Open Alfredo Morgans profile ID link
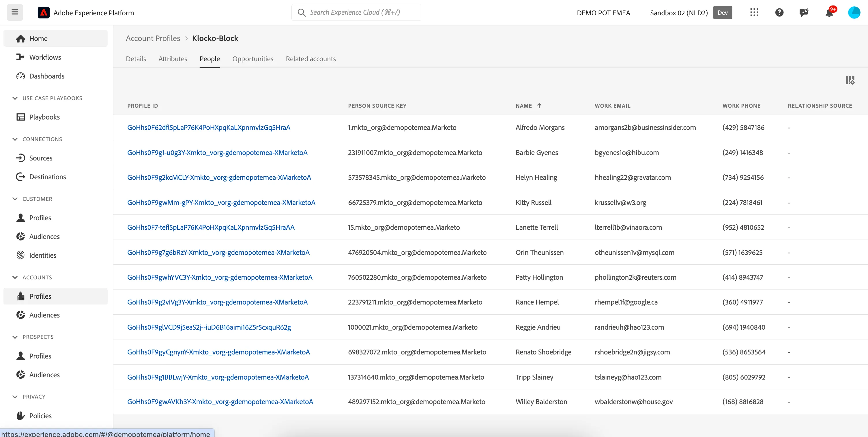The height and width of the screenshot is (437, 868). pyautogui.click(x=209, y=128)
